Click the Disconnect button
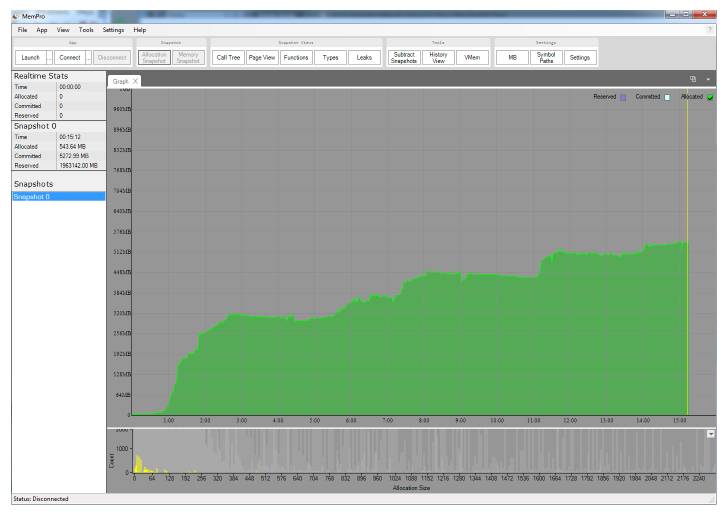The image size is (725, 514). point(112,58)
